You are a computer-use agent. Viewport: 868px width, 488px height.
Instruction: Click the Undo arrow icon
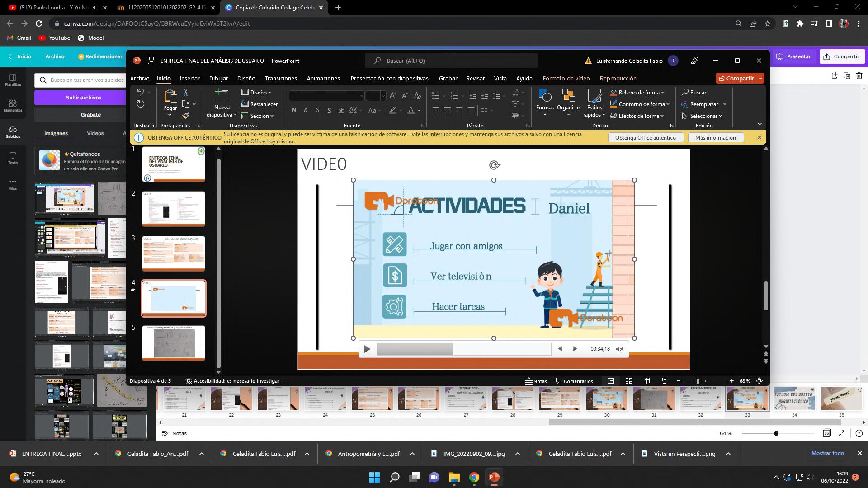click(x=141, y=92)
